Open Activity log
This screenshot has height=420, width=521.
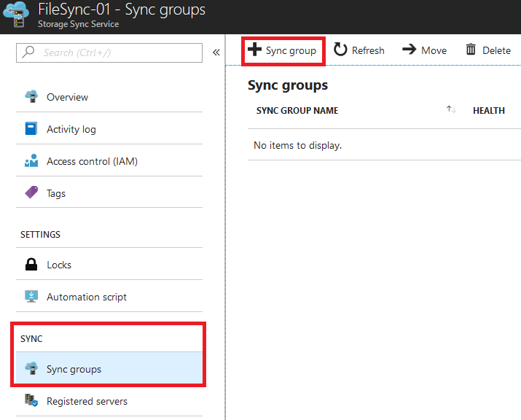(109, 128)
